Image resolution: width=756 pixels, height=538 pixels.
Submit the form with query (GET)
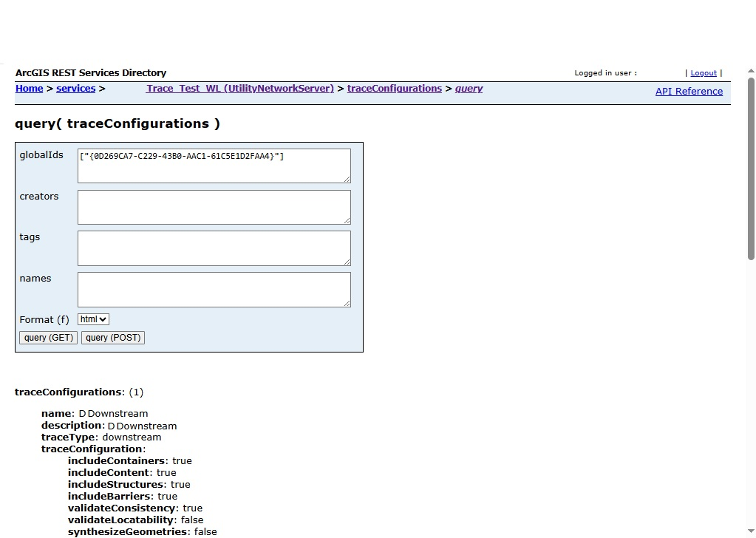(47, 337)
